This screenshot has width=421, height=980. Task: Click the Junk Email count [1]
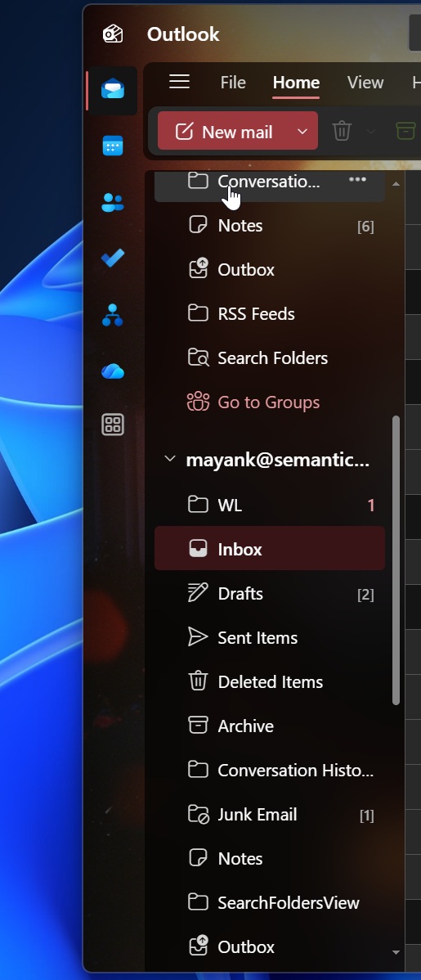click(367, 816)
